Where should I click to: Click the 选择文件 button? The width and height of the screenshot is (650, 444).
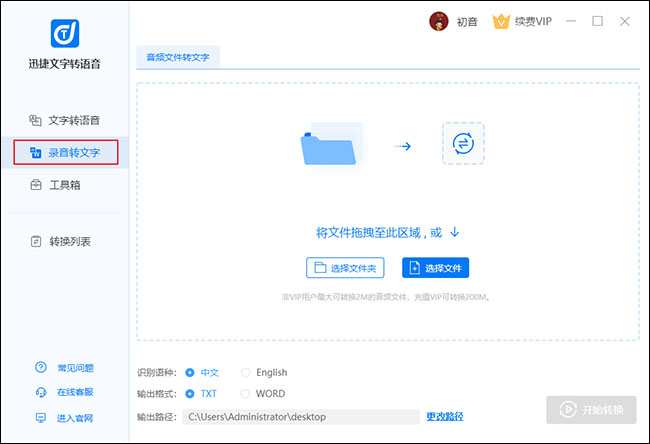435,268
